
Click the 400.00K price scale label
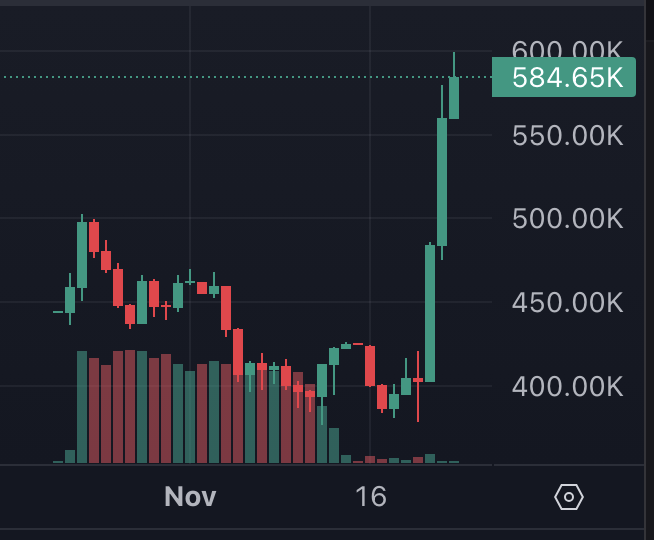567,386
